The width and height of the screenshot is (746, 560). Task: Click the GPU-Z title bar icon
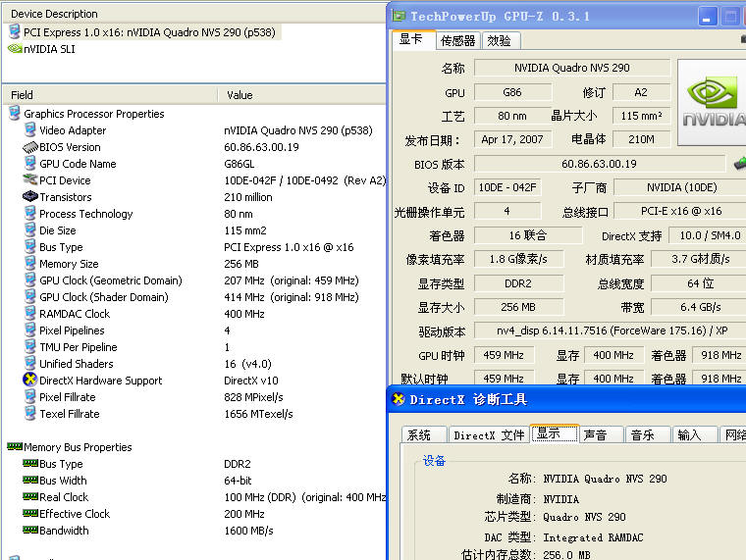(x=399, y=16)
